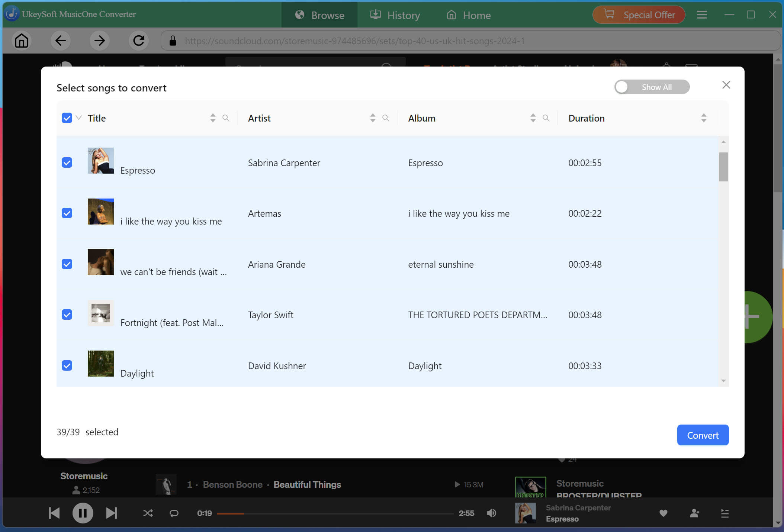
Task: Click the song list scrollbar thumb
Action: click(723, 167)
